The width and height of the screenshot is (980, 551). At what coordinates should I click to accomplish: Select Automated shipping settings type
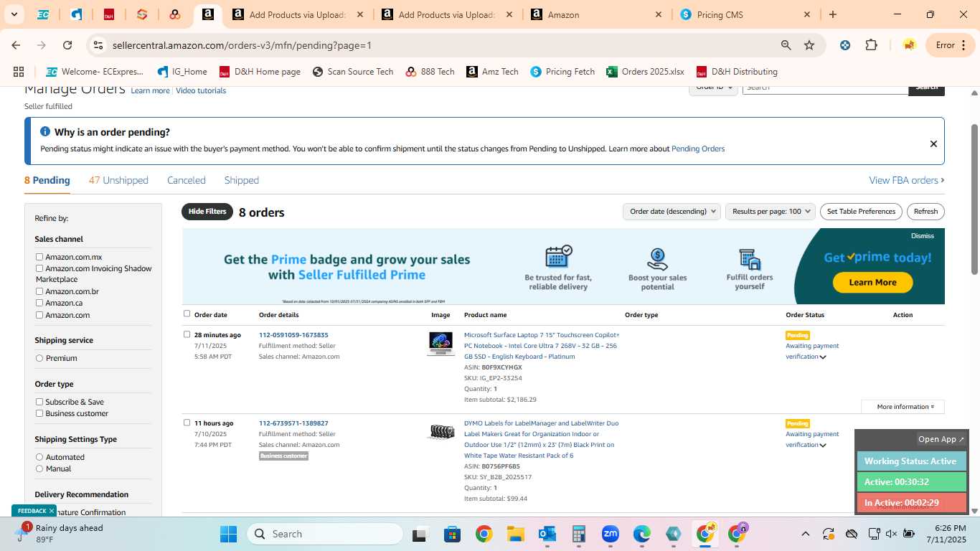(39, 457)
